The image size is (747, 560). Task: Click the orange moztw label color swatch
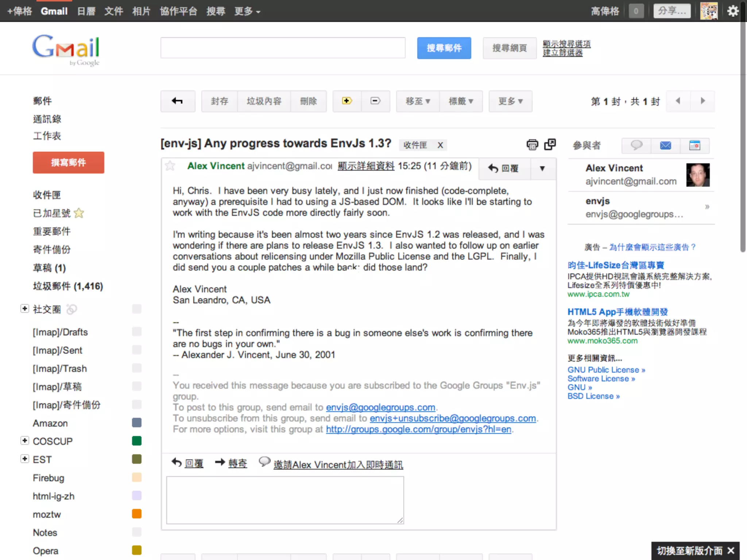point(136,514)
